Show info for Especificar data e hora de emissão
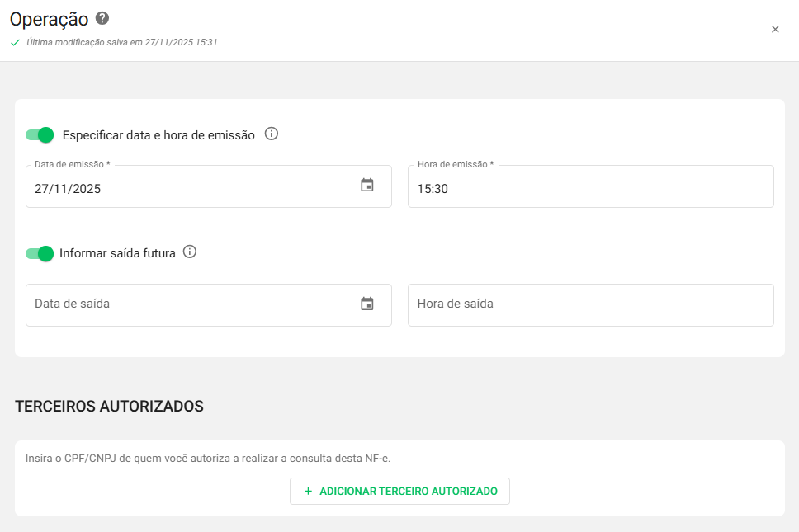Screen dimensions: 799x532 coord(272,134)
